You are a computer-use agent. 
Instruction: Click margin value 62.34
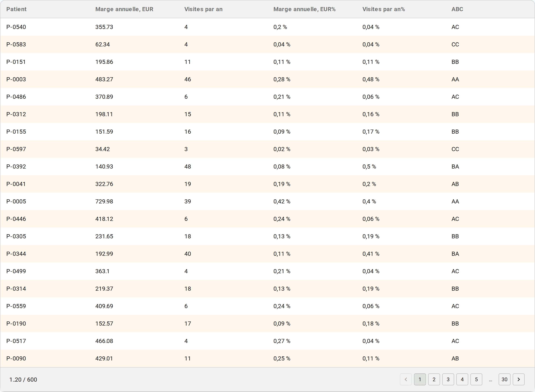[x=102, y=44]
